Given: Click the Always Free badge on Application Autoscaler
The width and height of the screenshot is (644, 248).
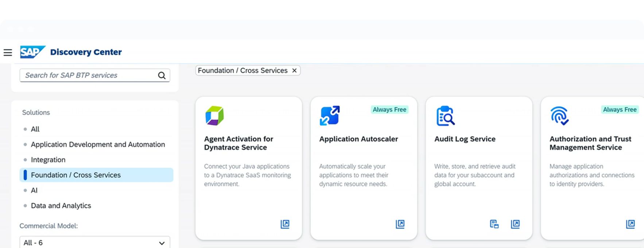Looking at the screenshot, I should point(389,109).
